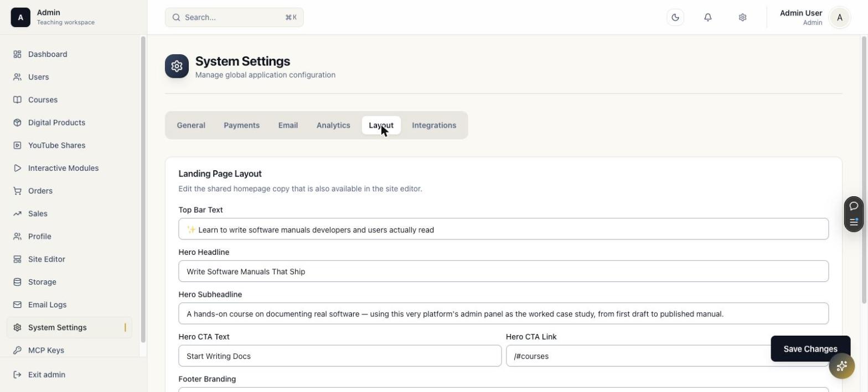Click the Admin workspace logo badge
The width and height of the screenshot is (868, 392).
tap(20, 17)
